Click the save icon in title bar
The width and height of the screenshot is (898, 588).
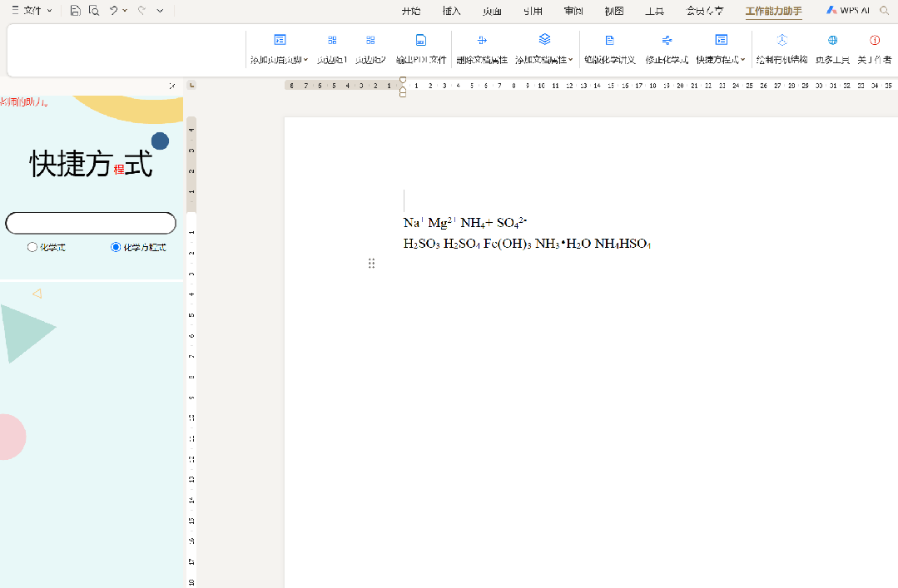tap(75, 11)
